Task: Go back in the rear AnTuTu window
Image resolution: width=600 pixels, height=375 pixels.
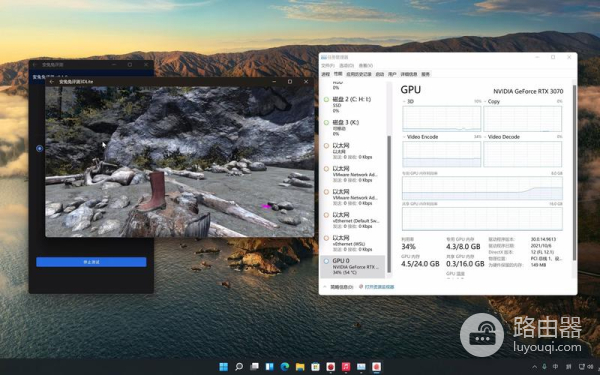Action: (35, 65)
